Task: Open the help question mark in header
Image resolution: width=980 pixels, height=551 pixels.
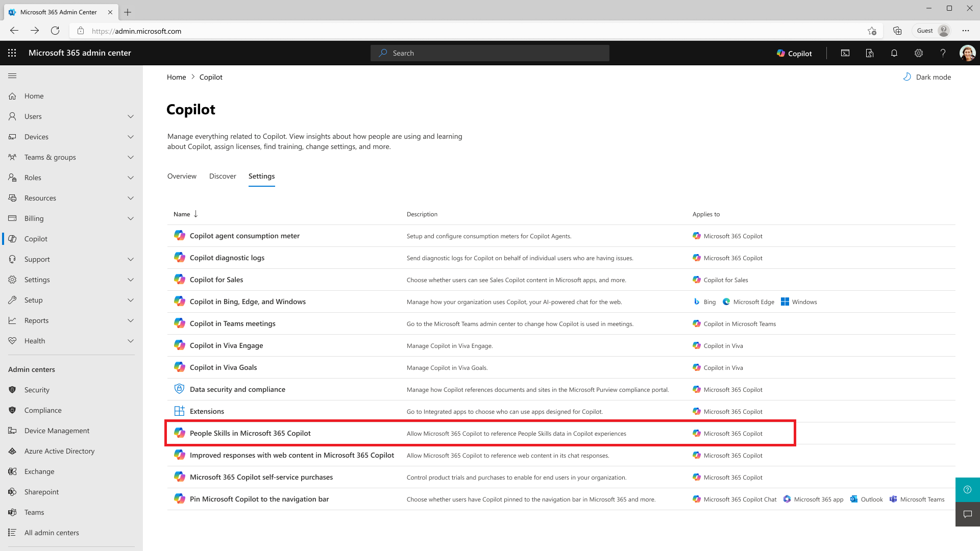Action: pos(943,53)
